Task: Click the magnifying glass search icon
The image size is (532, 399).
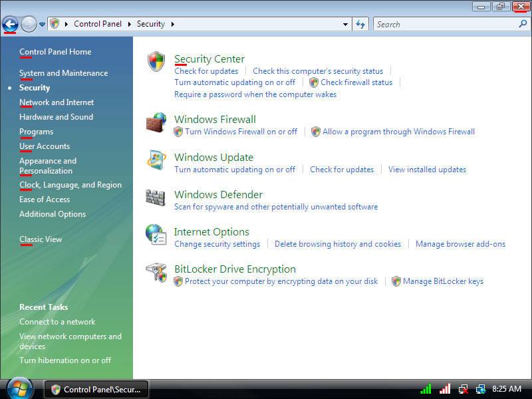Action: [523, 24]
